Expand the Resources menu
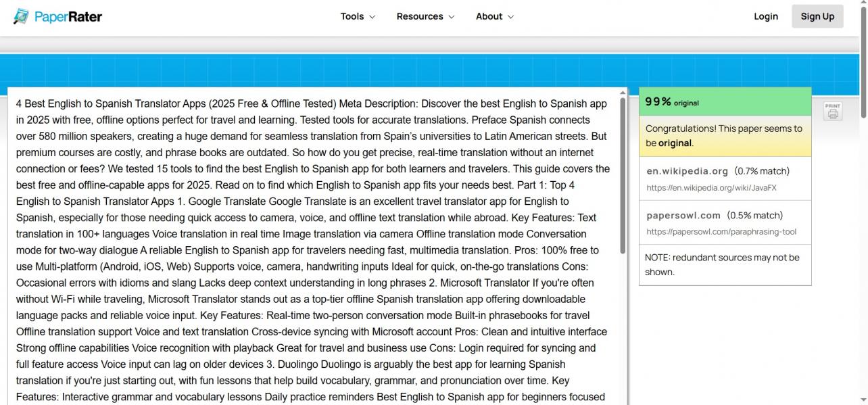The width and height of the screenshot is (868, 405). click(x=425, y=16)
